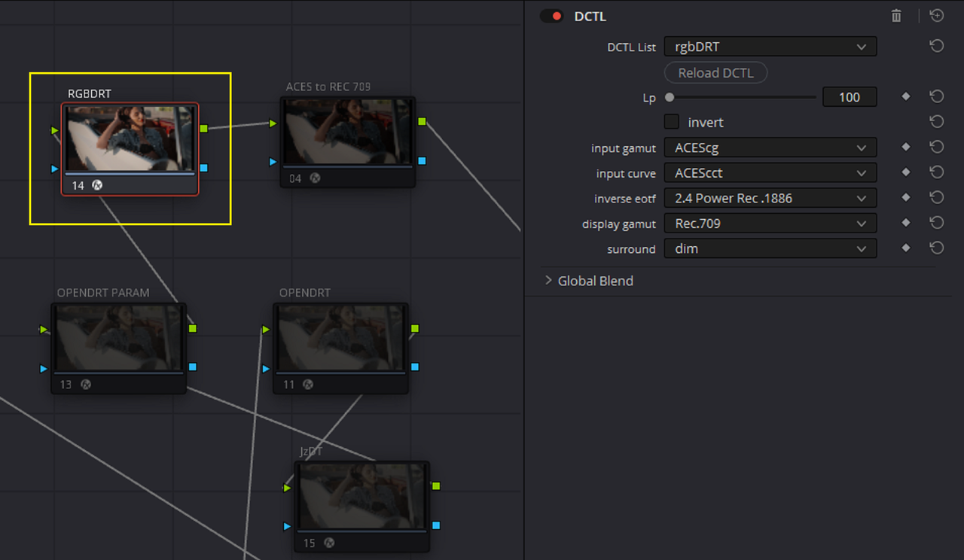This screenshot has width=964, height=560.
Task: Click the Lp slider handle
Action: pyautogui.click(x=670, y=97)
